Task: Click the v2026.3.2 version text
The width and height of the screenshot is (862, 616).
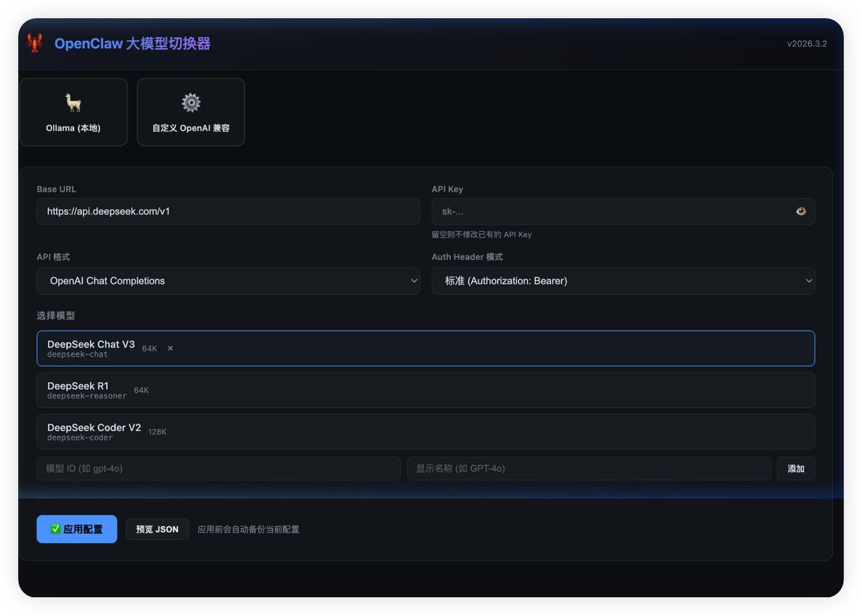Action: (807, 44)
